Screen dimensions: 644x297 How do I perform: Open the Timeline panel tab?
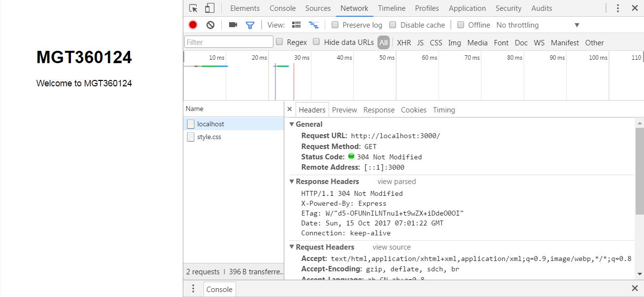click(x=392, y=8)
